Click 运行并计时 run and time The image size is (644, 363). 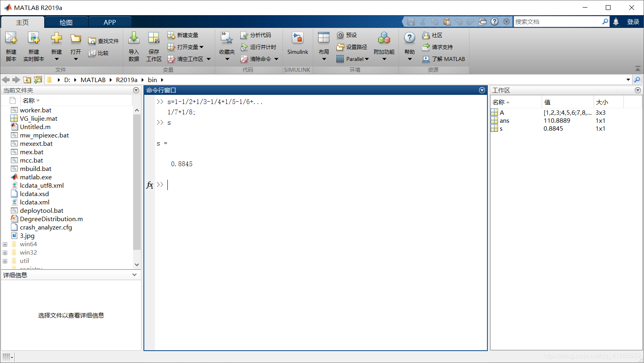click(258, 47)
